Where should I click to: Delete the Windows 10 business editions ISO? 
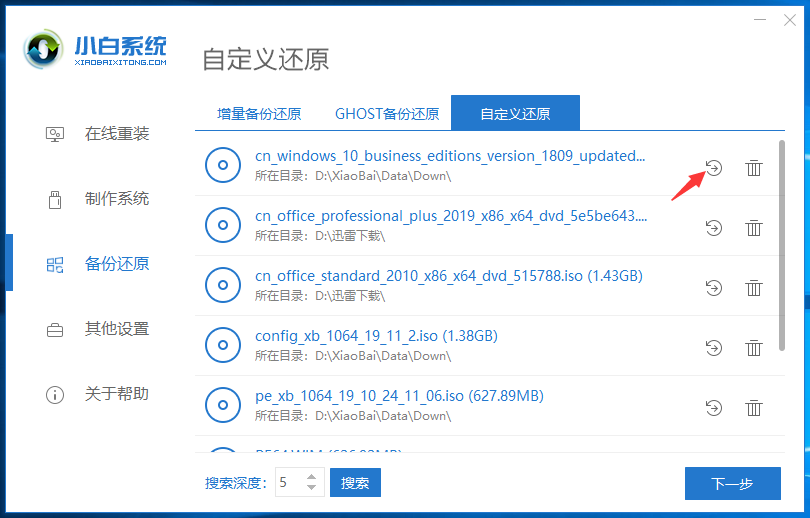point(753,168)
